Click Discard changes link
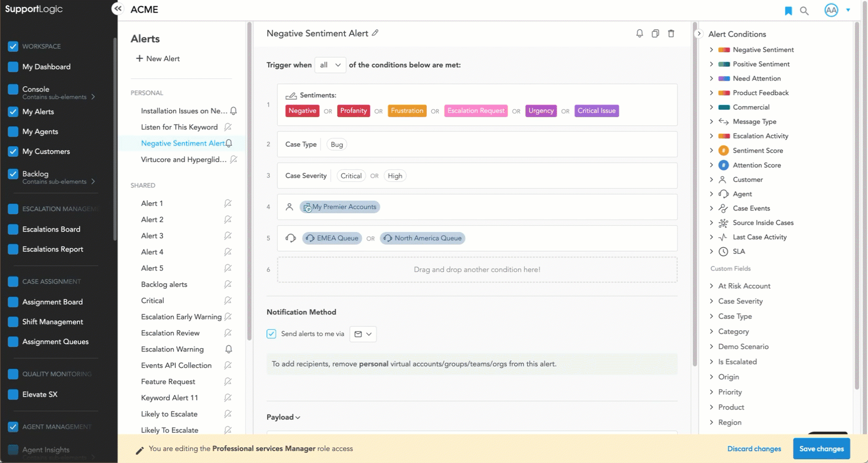 click(754, 449)
